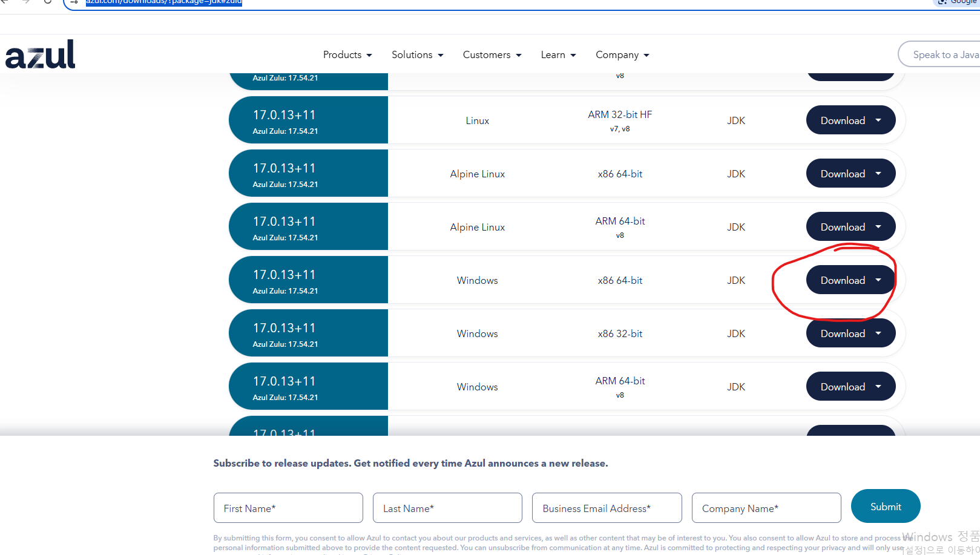Viewport: 980px width, 555px height.
Task: Click the browser forward arrow
Action: (x=26, y=2)
